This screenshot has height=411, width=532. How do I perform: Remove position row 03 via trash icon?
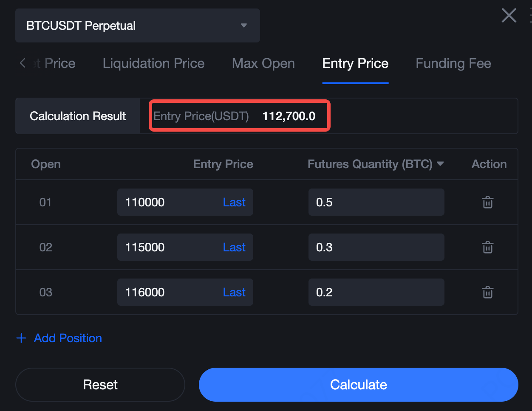[x=487, y=292]
